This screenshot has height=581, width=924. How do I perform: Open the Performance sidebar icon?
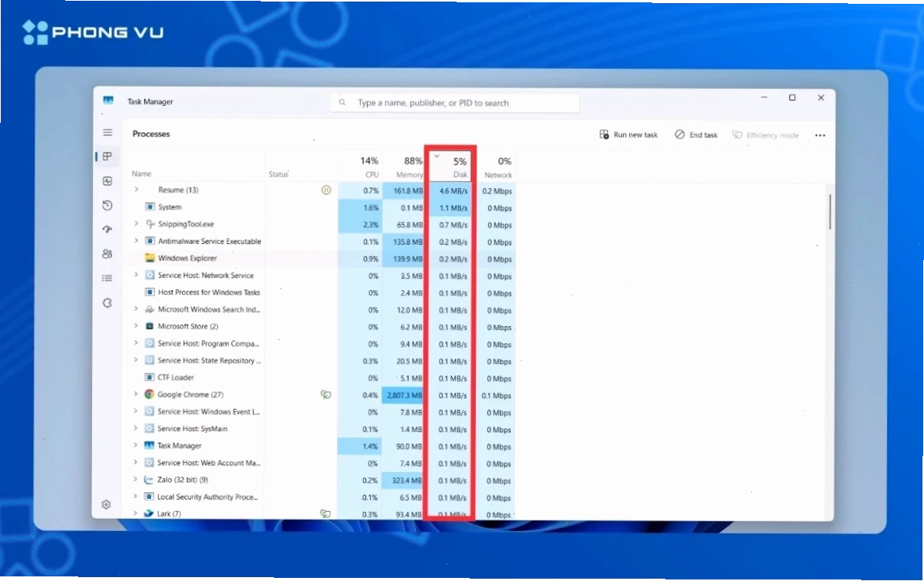point(107,181)
